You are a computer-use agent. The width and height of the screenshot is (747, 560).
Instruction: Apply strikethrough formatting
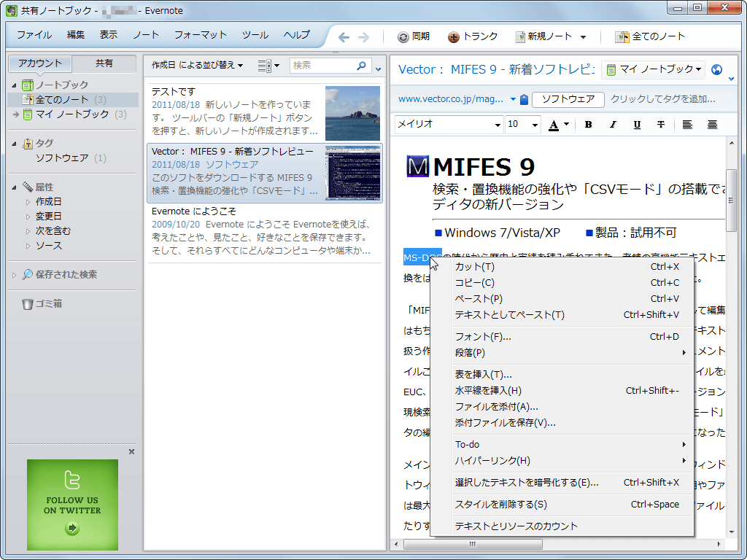click(661, 125)
